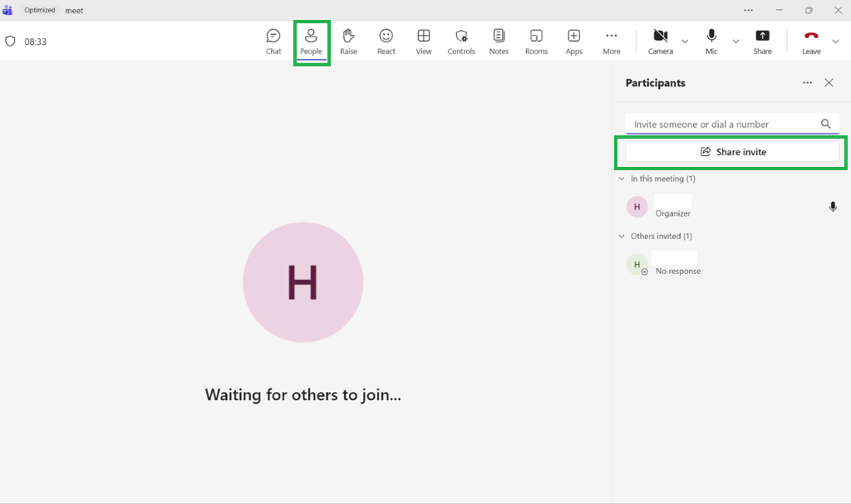The height and width of the screenshot is (504, 851).
Task: Click the 08:33 meeting timer
Action: click(x=35, y=42)
